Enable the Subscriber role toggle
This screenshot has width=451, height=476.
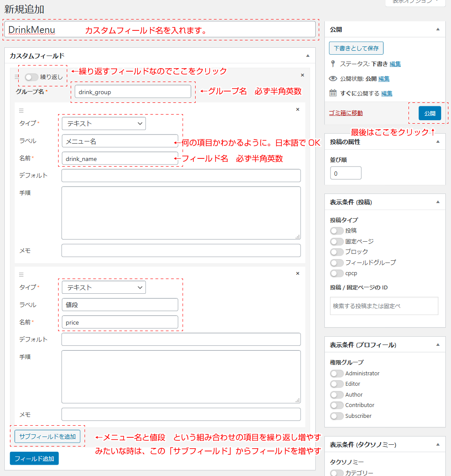(x=337, y=416)
